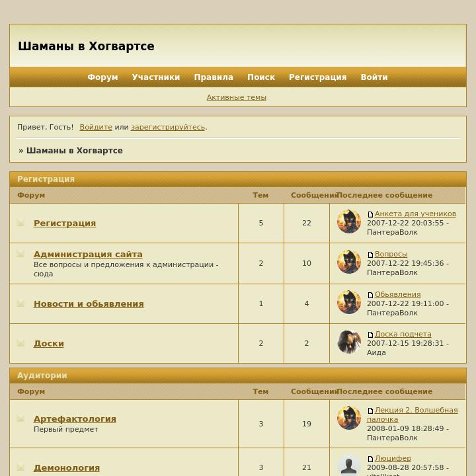
Task: Open the Регистрация forum link
Action: point(65,223)
